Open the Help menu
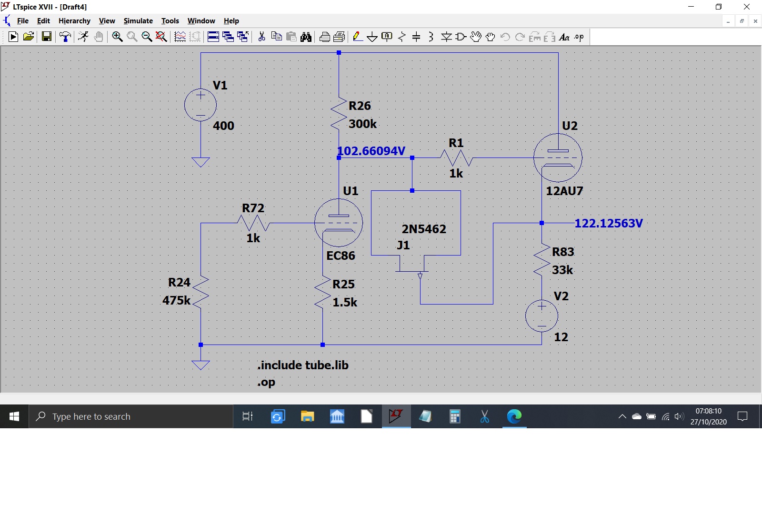The image size is (762, 532). pyautogui.click(x=231, y=21)
